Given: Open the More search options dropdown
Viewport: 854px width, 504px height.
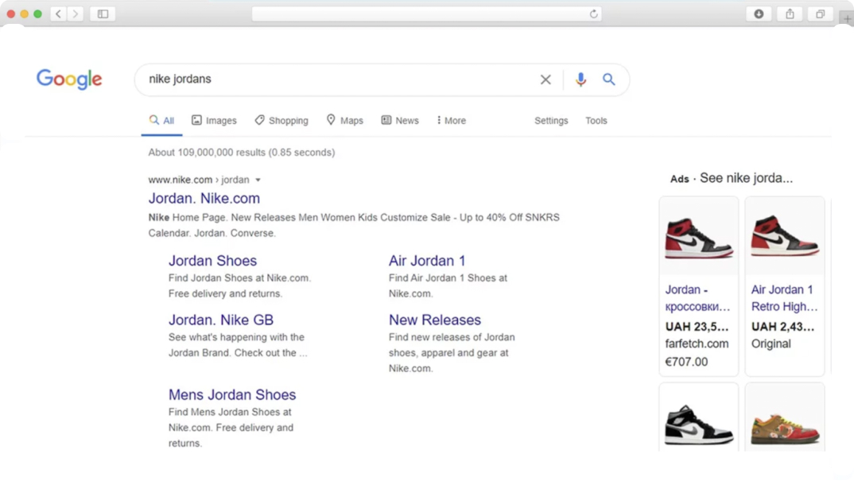Looking at the screenshot, I should pos(451,121).
